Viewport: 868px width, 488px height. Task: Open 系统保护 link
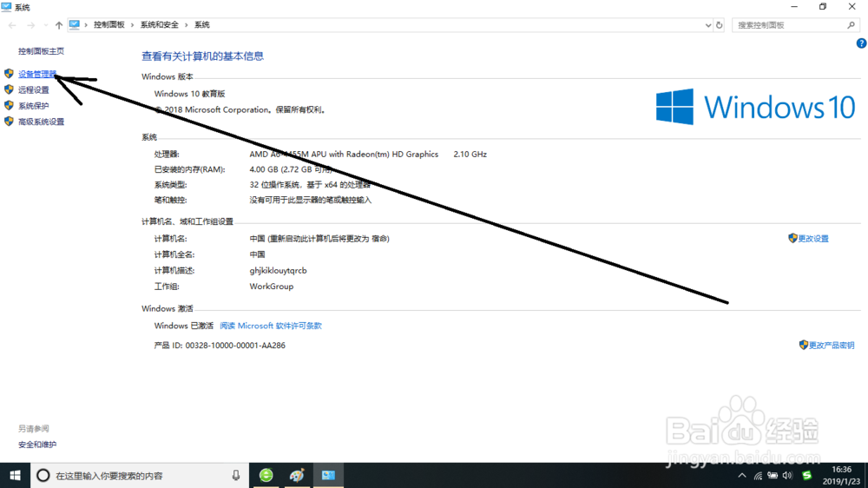point(33,106)
